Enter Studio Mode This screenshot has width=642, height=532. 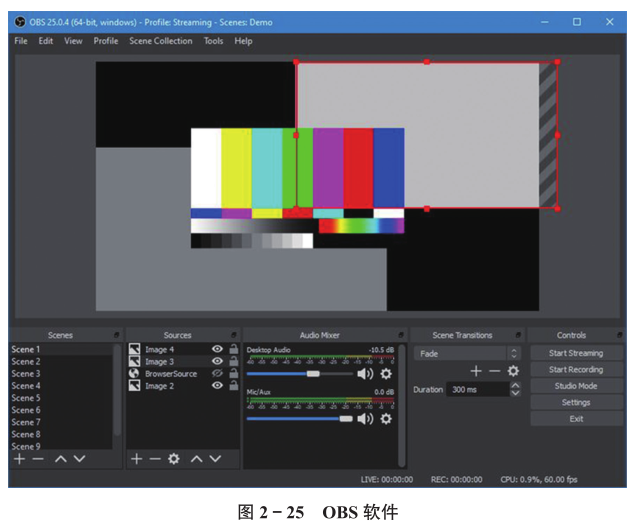tap(576, 386)
